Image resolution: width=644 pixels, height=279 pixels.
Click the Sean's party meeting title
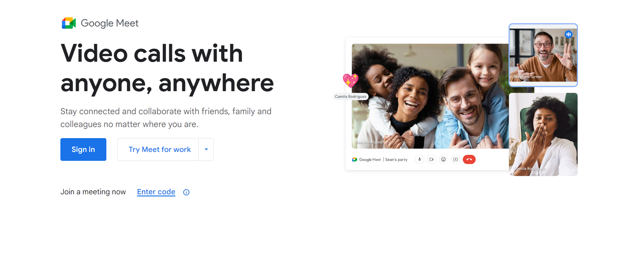tap(396, 159)
